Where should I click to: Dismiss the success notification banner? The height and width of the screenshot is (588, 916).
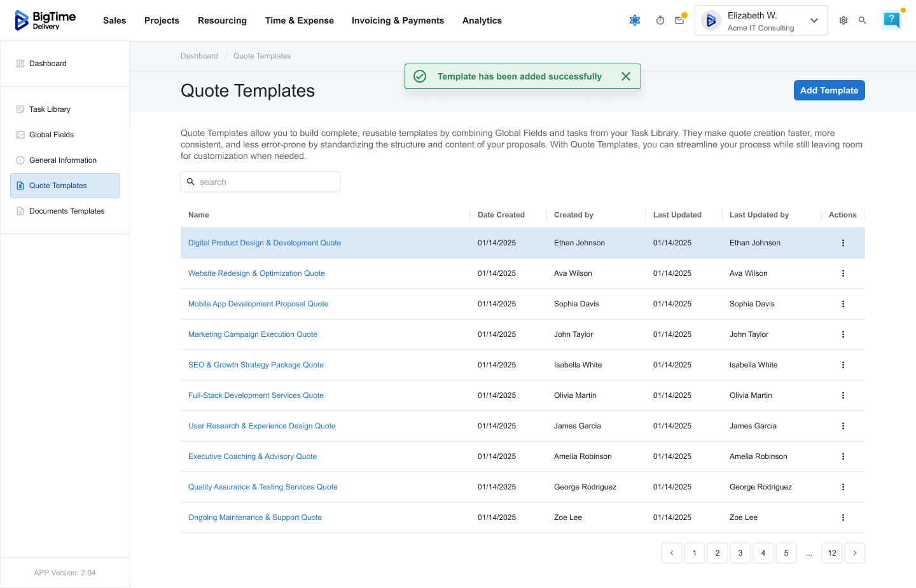(x=626, y=76)
